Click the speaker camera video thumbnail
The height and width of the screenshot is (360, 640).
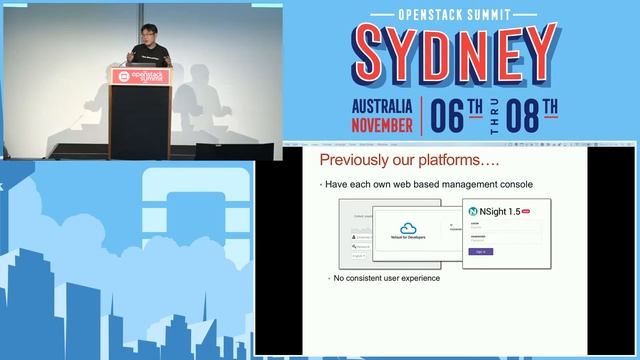click(x=143, y=82)
